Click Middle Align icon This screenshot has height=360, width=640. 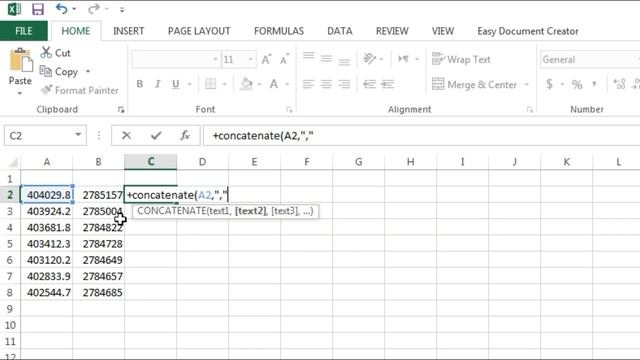click(x=326, y=59)
